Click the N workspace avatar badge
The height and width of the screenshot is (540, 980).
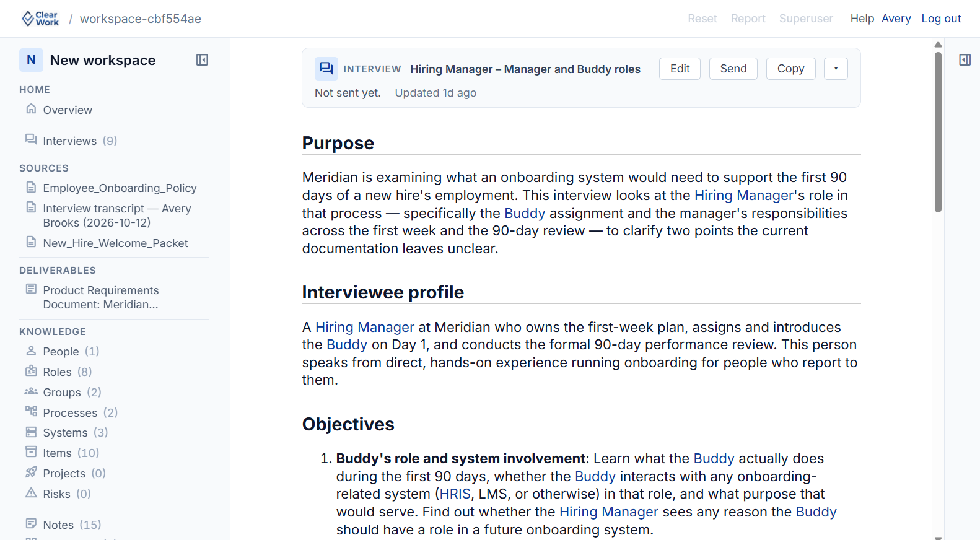[x=31, y=60]
